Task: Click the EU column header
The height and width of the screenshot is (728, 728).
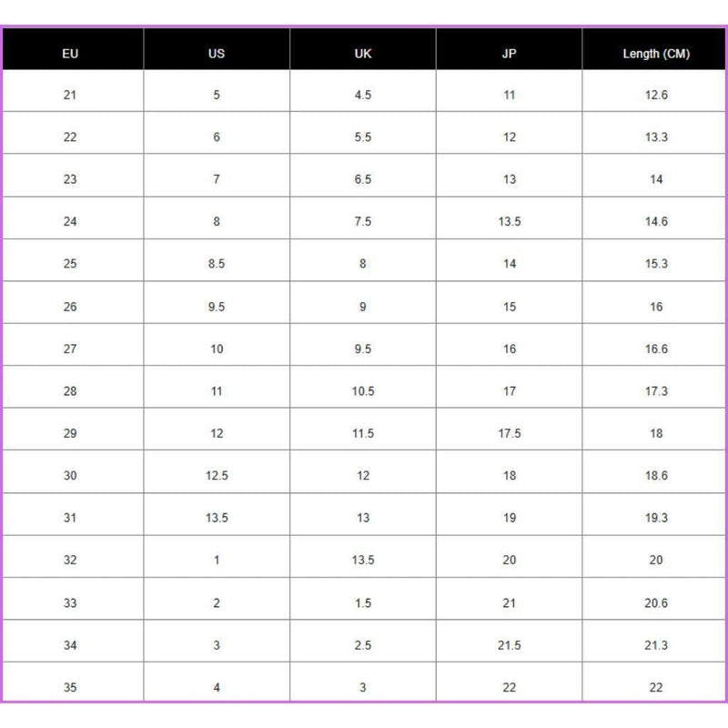Action: tap(70, 54)
